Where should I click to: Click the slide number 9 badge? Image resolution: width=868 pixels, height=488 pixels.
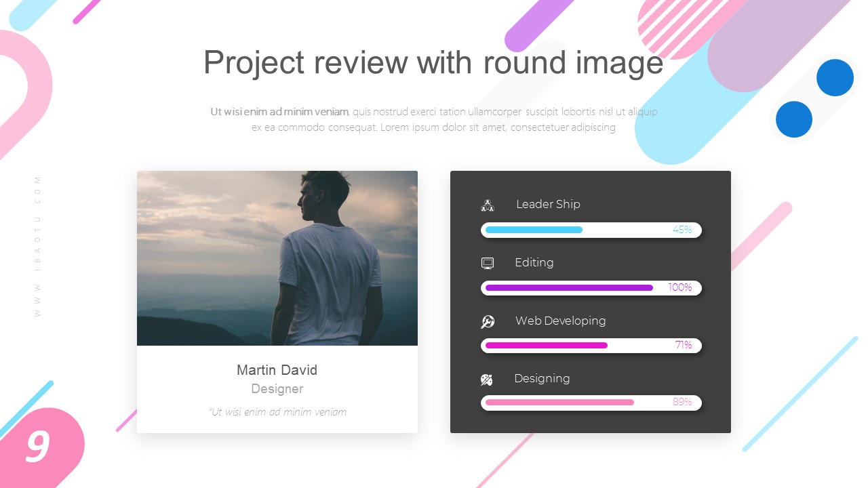pos(38,447)
